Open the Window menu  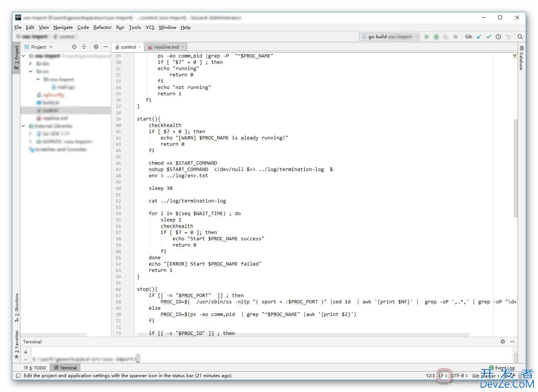[167, 27]
